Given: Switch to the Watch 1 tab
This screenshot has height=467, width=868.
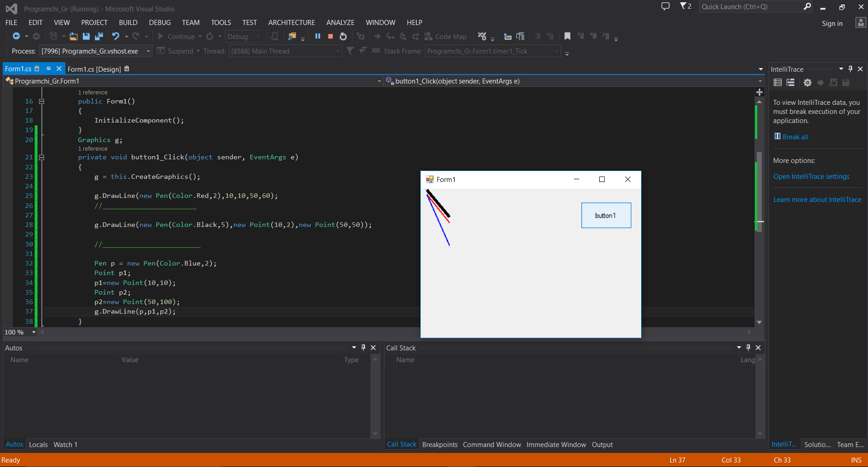Looking at the screenshot, I should click(65, 445).
